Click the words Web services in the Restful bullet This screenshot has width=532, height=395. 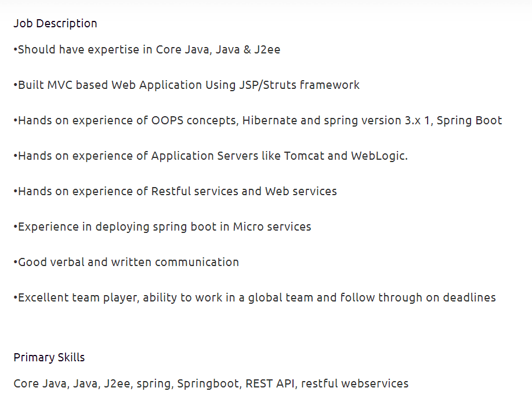(x=301, y=192)
